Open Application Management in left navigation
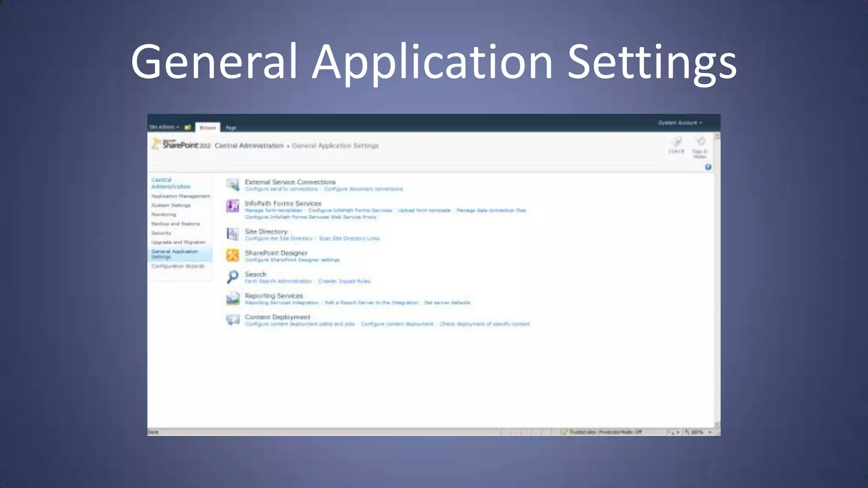Image resolution: width=868 pixels, height=488 pixels. click(181, 196)
